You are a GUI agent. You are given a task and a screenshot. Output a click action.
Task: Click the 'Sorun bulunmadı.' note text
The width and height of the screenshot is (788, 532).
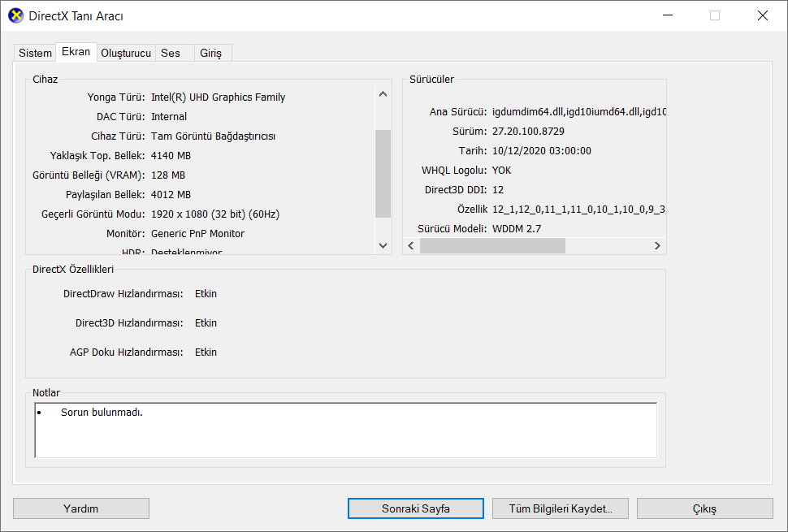[102, 413]
